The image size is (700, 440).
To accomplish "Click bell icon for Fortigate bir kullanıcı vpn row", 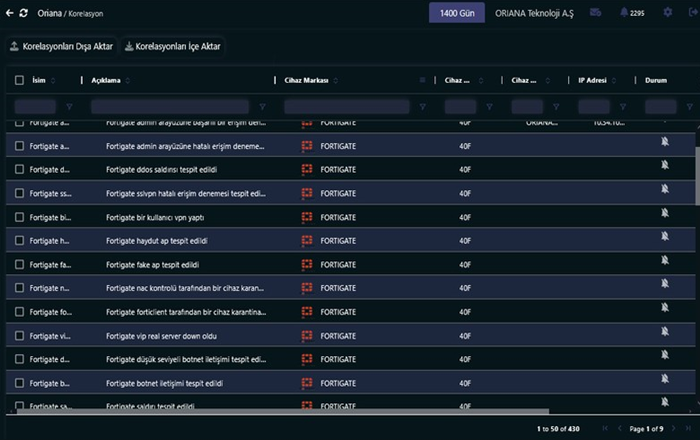I will [665, 213].
